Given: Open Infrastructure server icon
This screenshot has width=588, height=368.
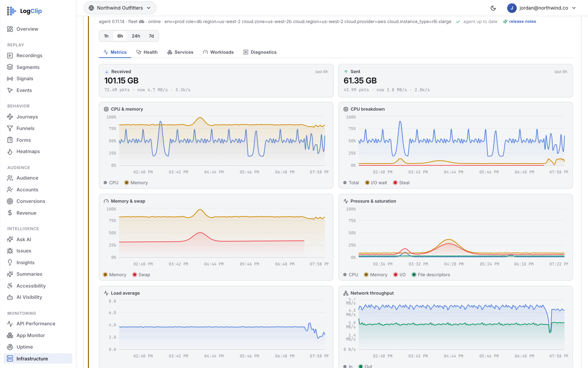Looking at the screenshot, I should click(10, 359).
